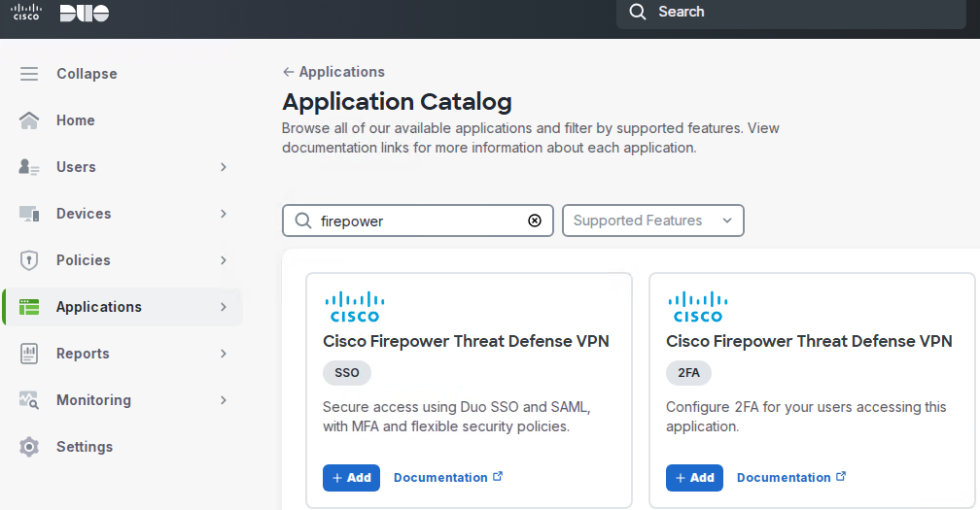
Task: Click the Users person icon
Action: [x=29, y=167]
